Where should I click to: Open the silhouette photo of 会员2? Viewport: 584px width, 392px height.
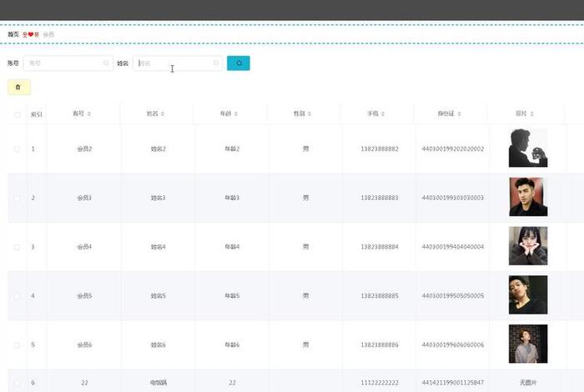click(528, 148)
